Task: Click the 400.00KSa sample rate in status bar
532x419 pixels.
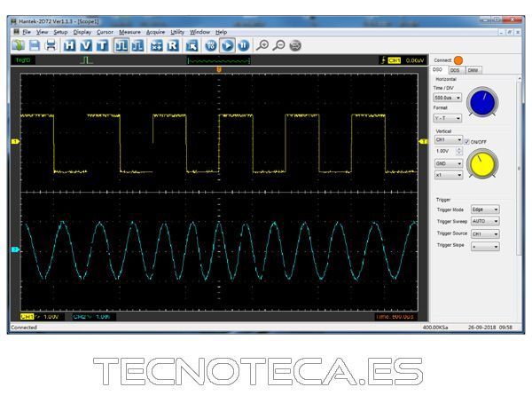Action: pos(435,328)
